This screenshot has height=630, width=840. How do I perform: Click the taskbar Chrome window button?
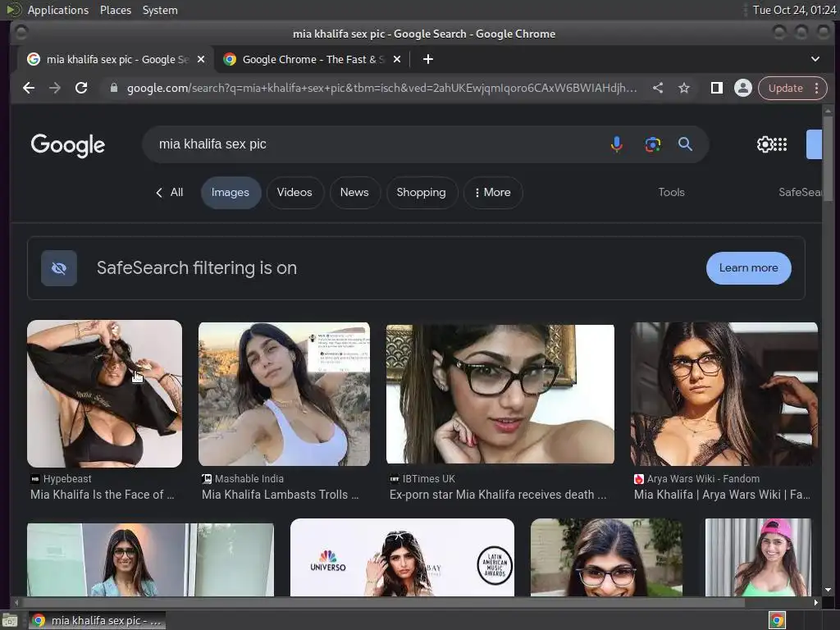pyautogui.click(x=97, y=620)
